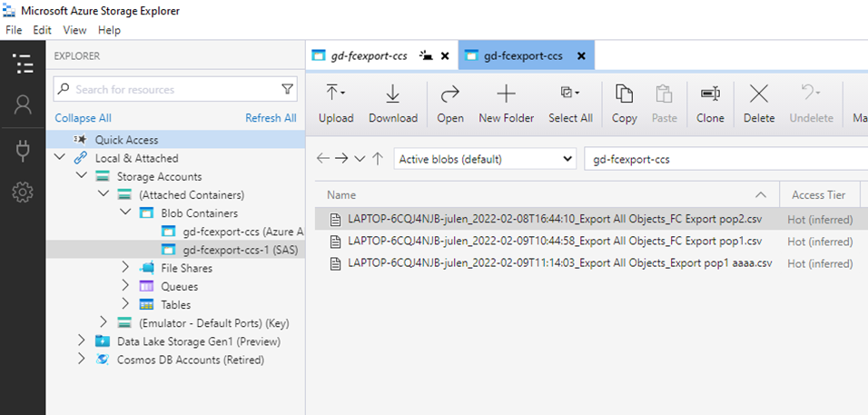868x415 pixels.
Task: Click the Delete toolbar button
Action: pyautogui.click(x=759, y=104)
